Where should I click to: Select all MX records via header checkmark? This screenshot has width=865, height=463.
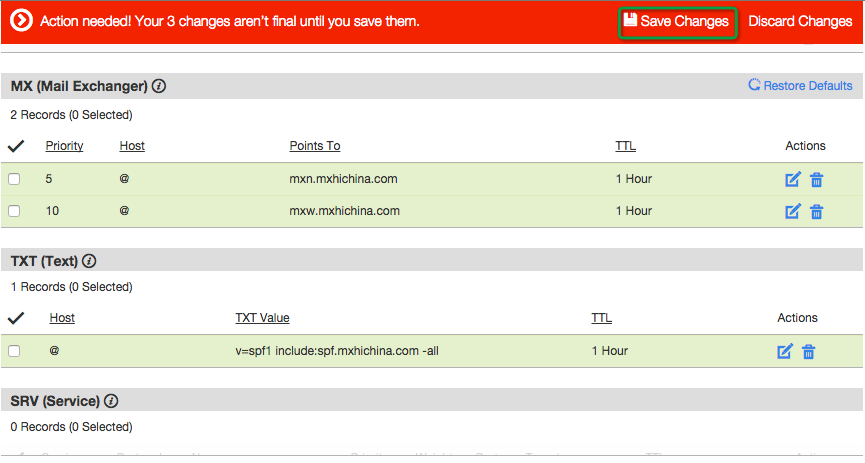(15, 146)
